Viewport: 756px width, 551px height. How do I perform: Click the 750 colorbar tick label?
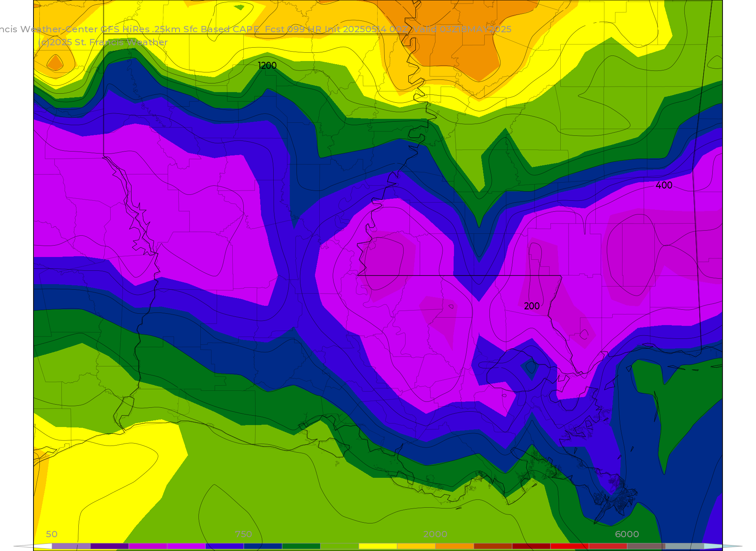tap(243, 534)
